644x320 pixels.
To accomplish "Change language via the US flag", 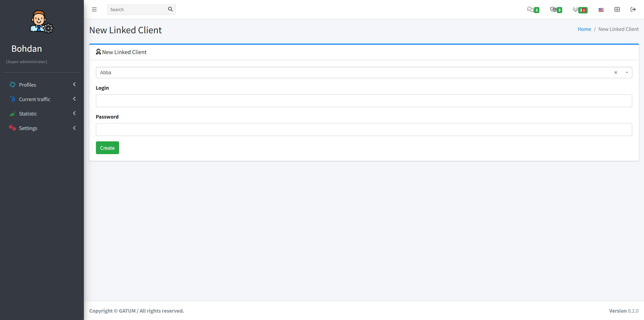I will [601, 10].
